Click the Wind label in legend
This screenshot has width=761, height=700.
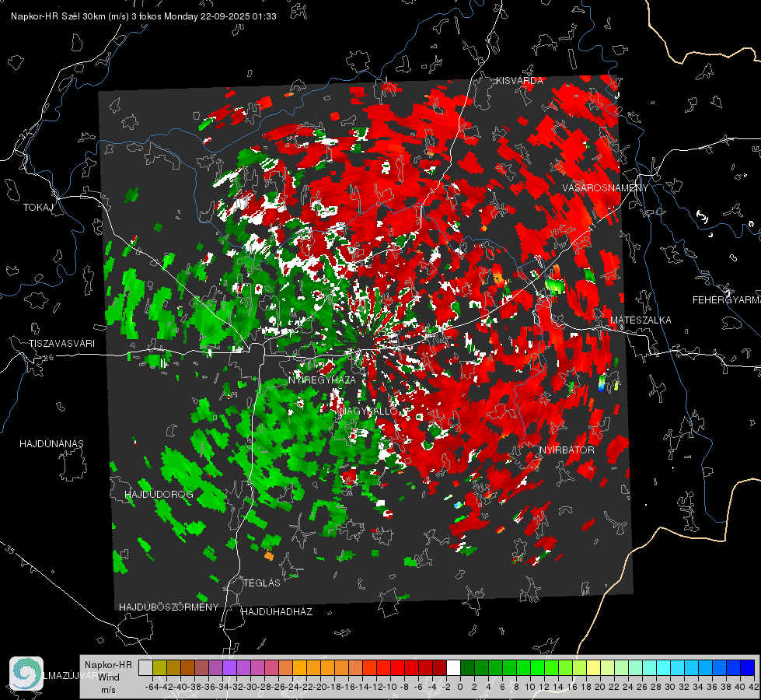tap(109, 677)
